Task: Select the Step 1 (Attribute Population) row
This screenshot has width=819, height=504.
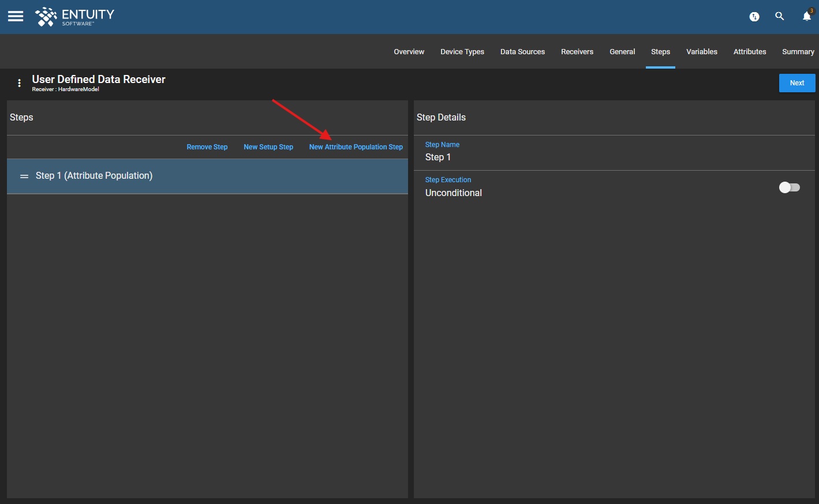Action: pos(207,176)
